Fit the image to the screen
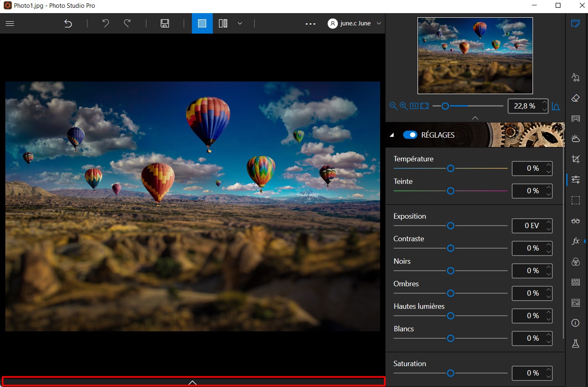 point(424,106)
